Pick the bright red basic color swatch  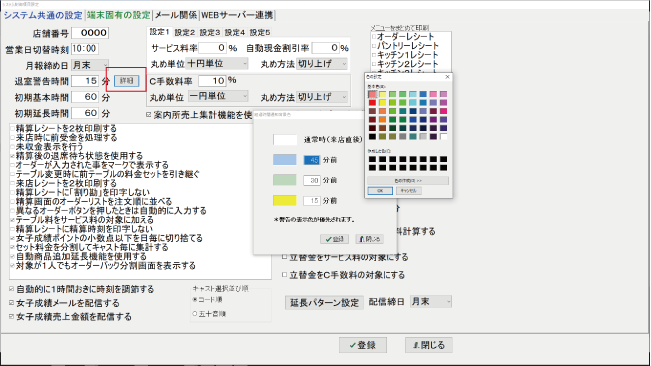tap(372, 102)
